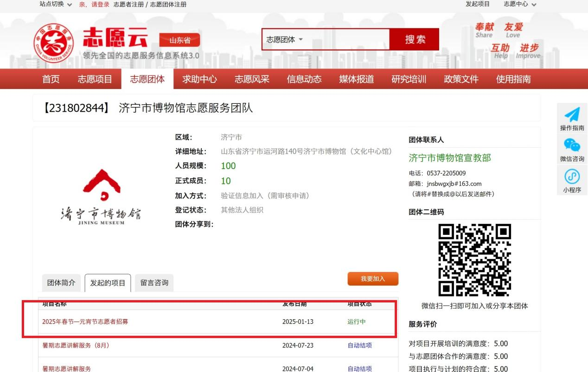The height and width of the screenshot is (372, 588).
Task: Click the red 搜索 button
Action: click(415, 39)
